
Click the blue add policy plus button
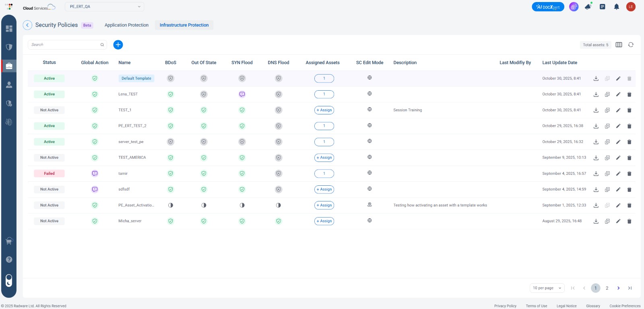(118, 45)
